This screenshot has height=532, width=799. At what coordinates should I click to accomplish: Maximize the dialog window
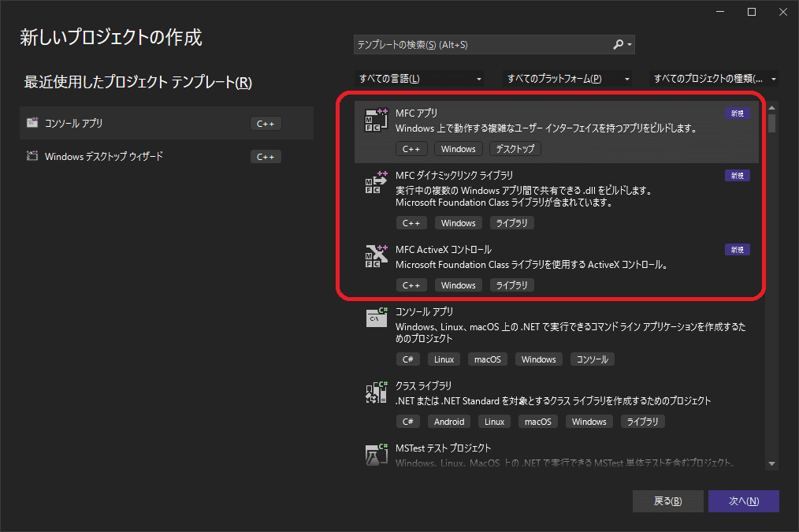(752, 12)
